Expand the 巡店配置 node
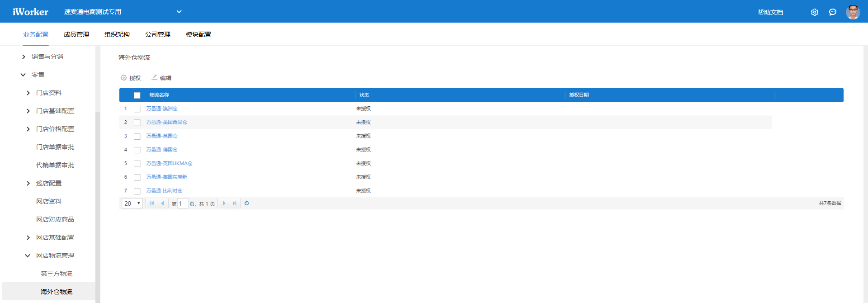The height and width of the screenshot is (303, 868). point(28,183)
